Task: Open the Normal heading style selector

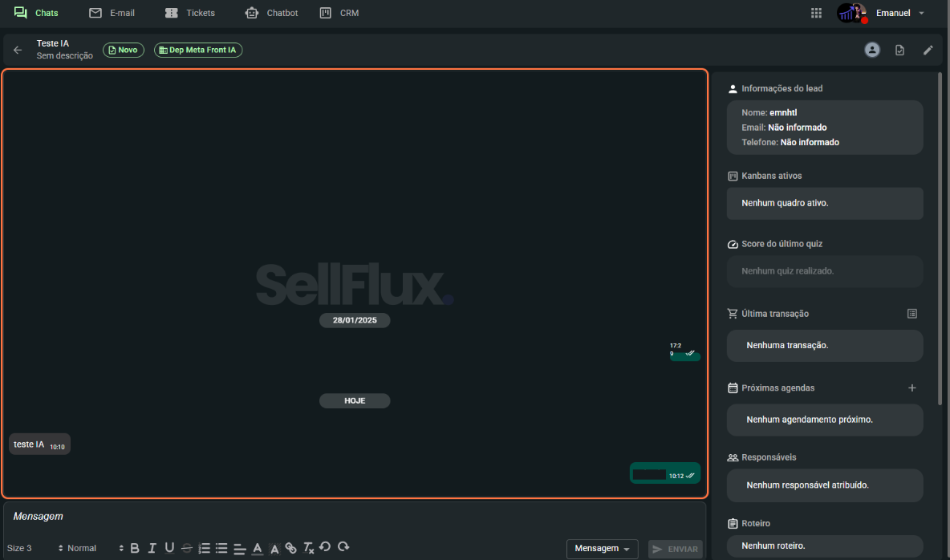Action: coord(95,549)
